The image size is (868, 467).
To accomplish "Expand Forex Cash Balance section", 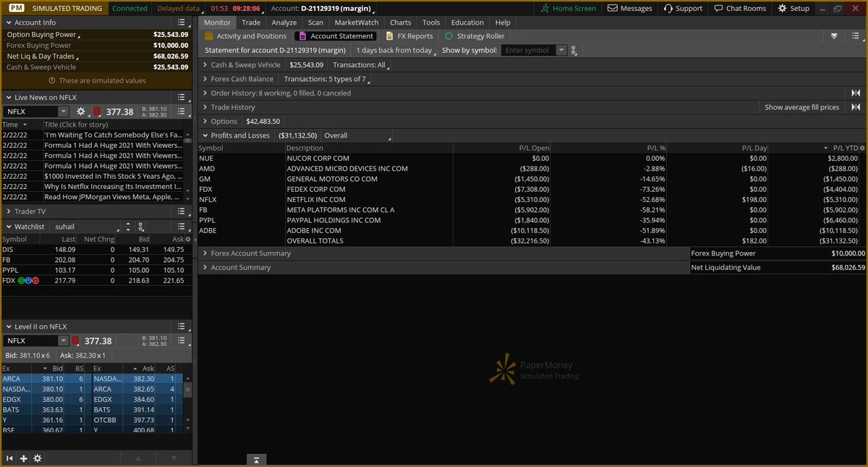I will click(x=205, y=79).
